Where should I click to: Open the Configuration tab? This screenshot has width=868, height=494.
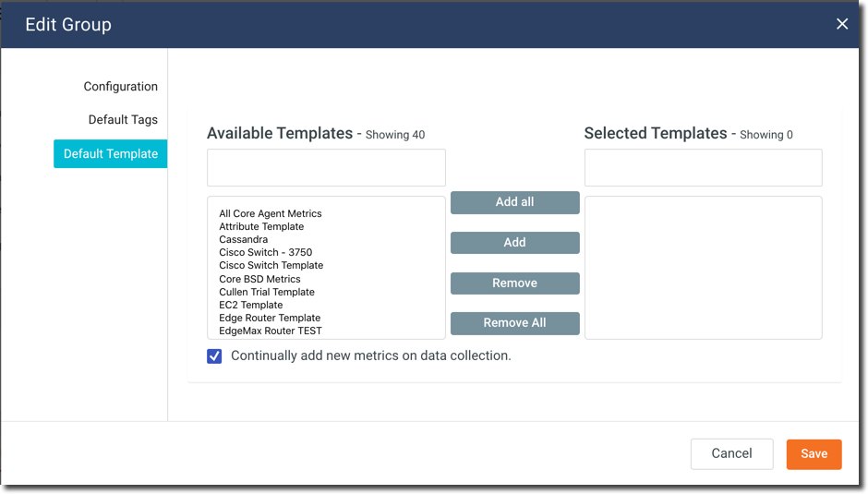(x=120, y=87)
